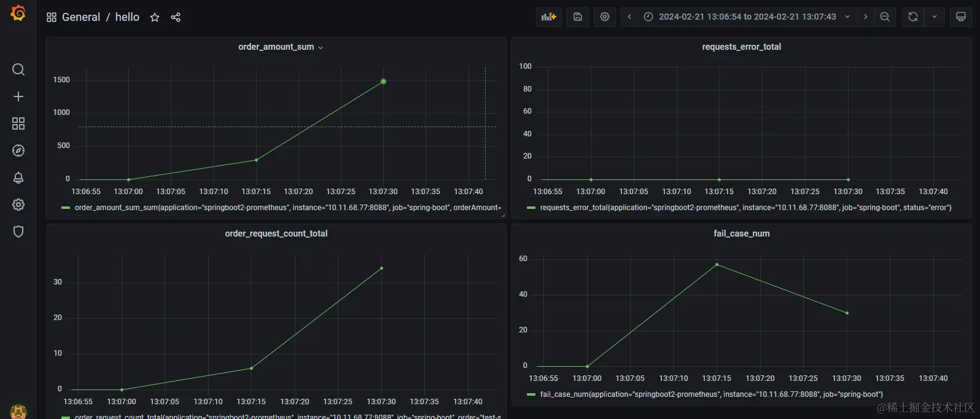980x419 pixels.
Task: Open the Grafana home logo
Action: tap(18, 13)
